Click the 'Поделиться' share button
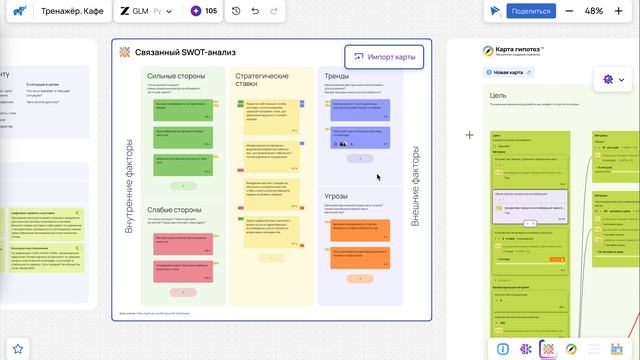The height and width of the screenshot is (360, 640). point(531,11)
